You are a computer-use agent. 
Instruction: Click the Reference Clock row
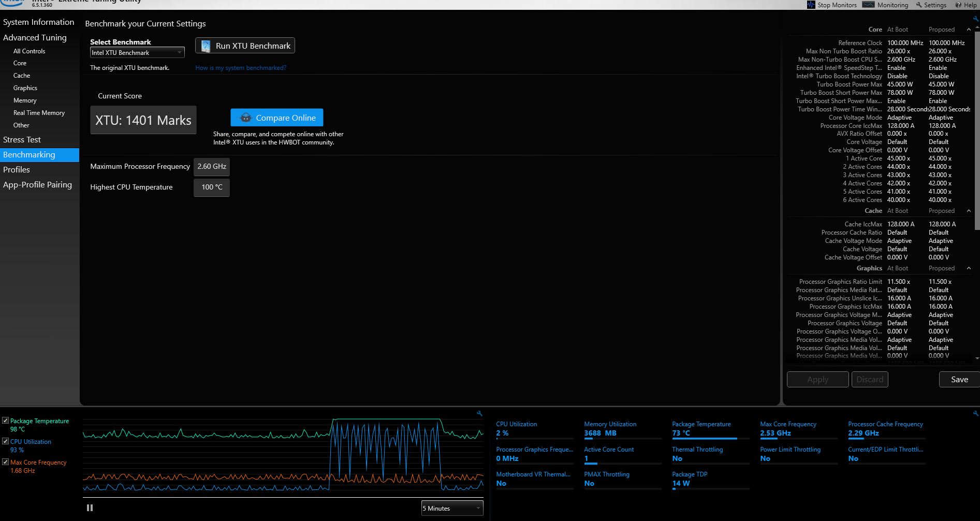coord(880,43)
